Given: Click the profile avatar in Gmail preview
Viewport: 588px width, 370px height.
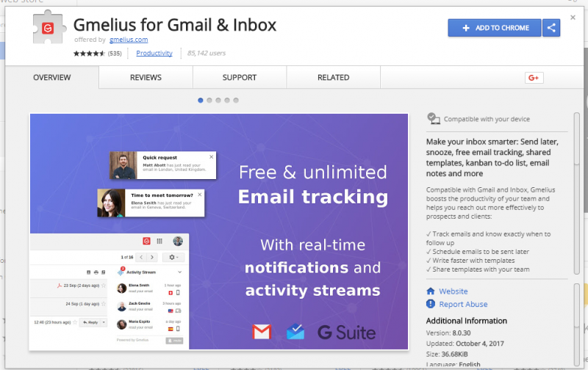Looking at the screenshot, I should (178, 241).
